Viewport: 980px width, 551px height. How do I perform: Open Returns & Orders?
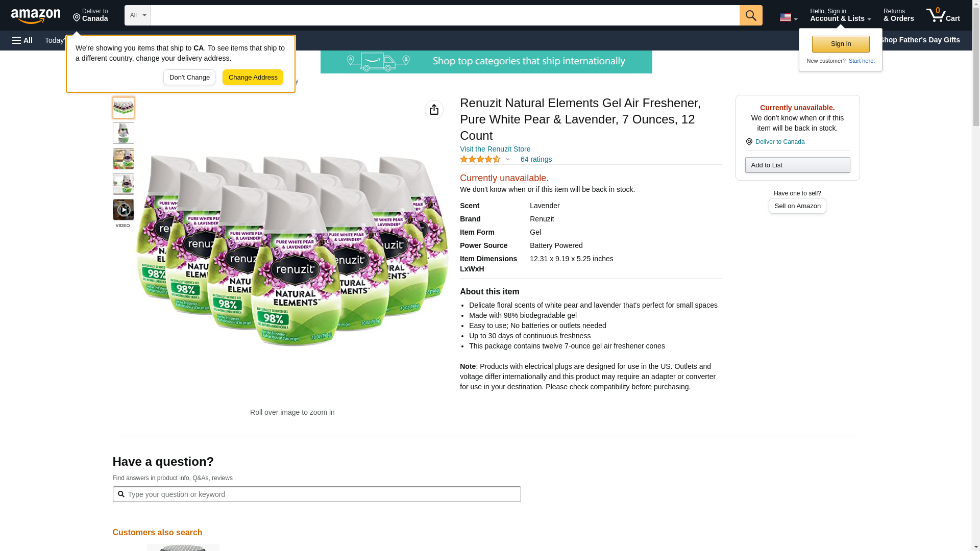898,15
